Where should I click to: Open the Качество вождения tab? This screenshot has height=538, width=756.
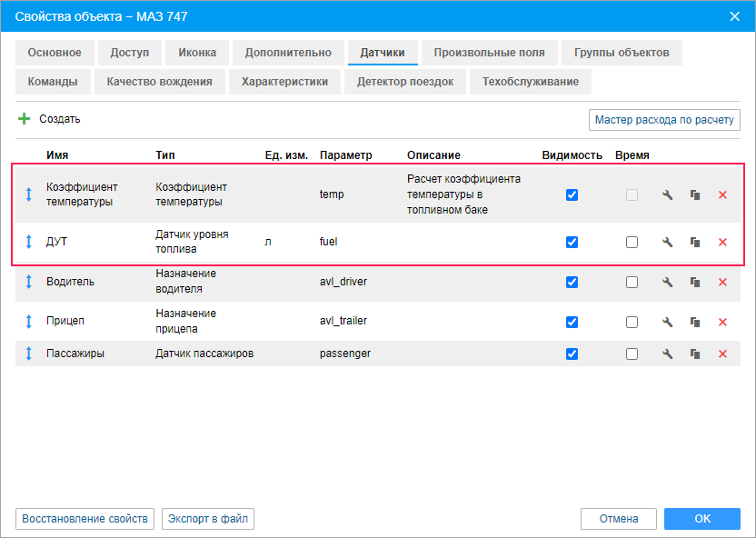tap(159, 82)
